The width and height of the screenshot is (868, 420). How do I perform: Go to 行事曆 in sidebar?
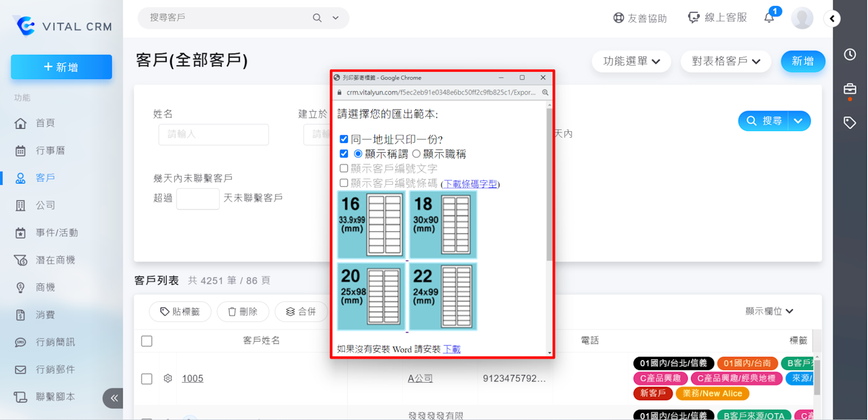click(x=50, y=151)
